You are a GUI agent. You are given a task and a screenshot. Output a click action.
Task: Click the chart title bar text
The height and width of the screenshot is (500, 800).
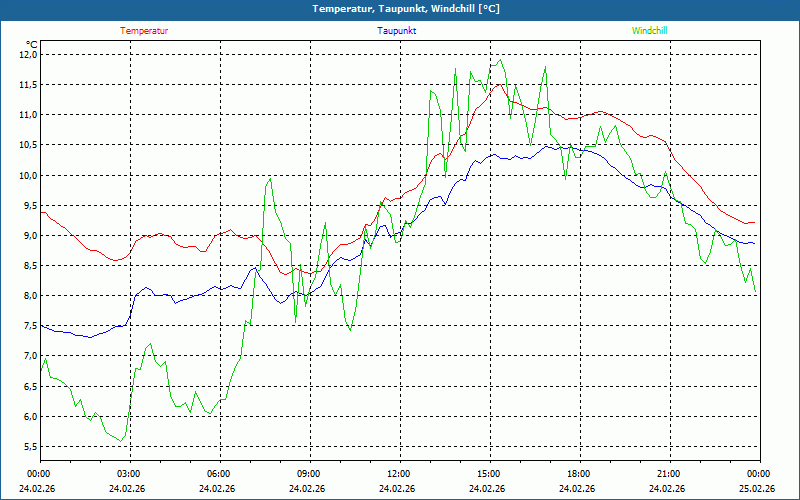click(400, 9)
